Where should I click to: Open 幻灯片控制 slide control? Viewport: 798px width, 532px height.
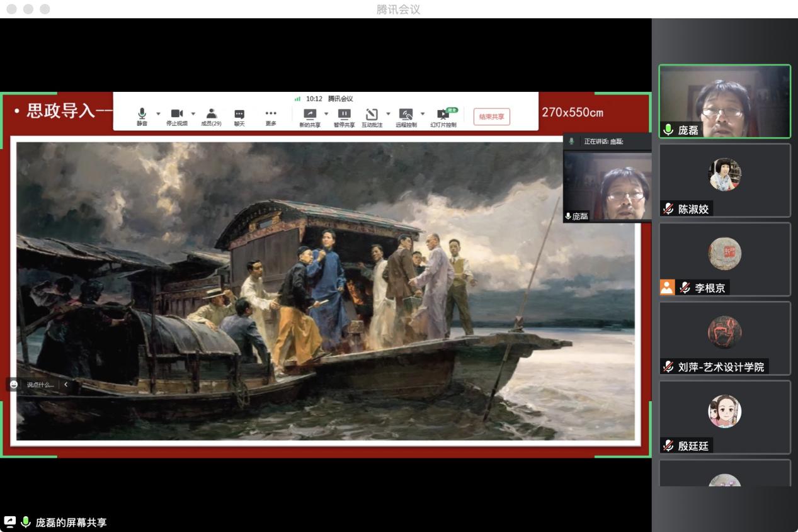[x=443, y=115]
